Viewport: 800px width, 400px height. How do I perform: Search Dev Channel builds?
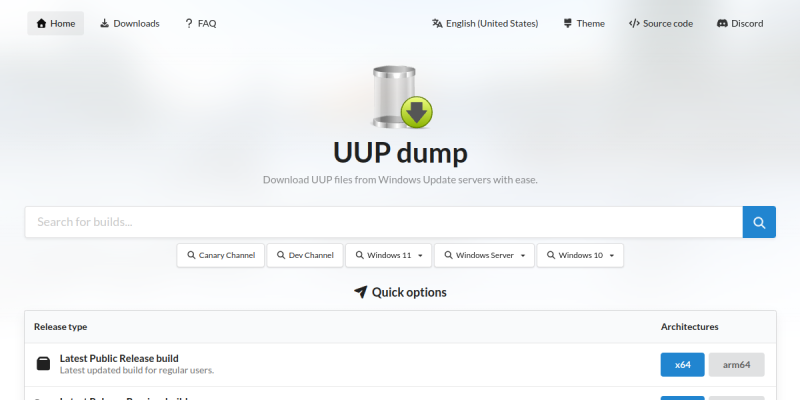(305, 255)
